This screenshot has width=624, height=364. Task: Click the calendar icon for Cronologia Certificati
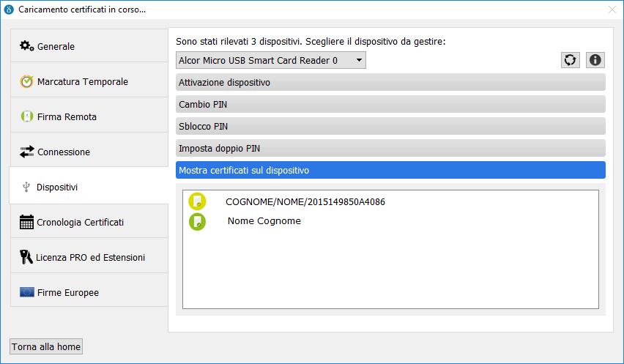(x=27, y=222)
